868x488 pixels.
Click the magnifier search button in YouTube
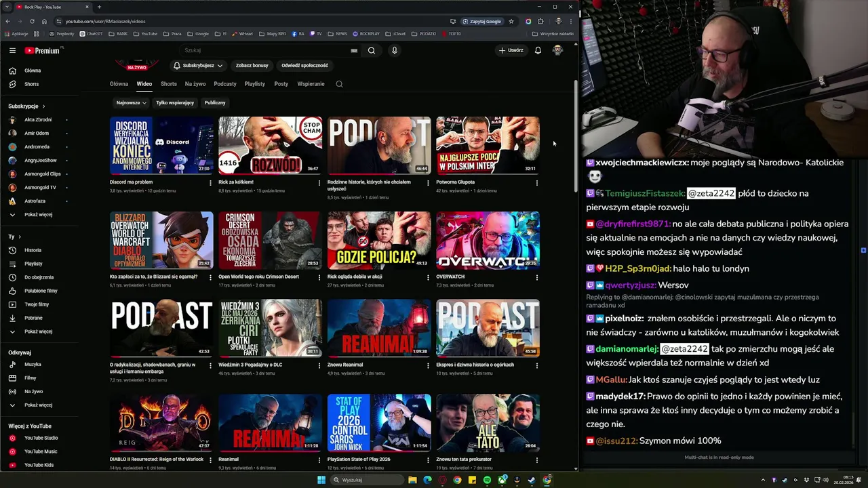tap(371, 50)
